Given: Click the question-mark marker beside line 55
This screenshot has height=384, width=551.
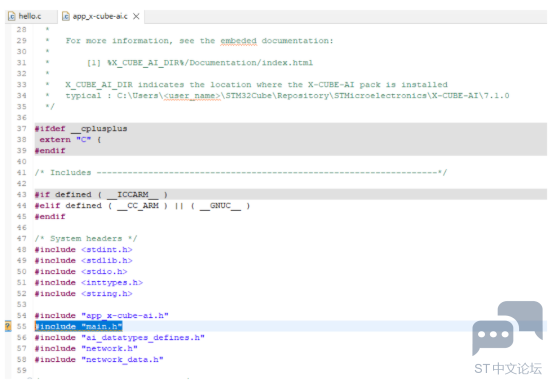Looking at the screenshot, I should point(8,326).
